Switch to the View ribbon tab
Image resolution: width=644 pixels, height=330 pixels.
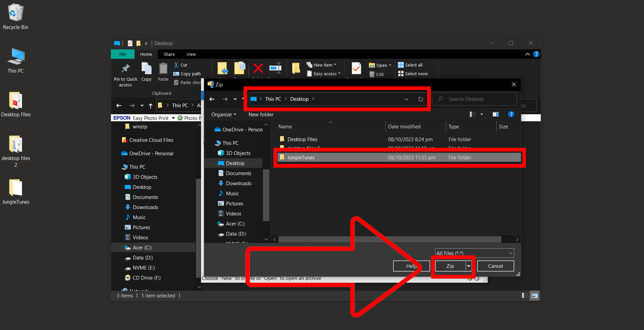[191, 54]
